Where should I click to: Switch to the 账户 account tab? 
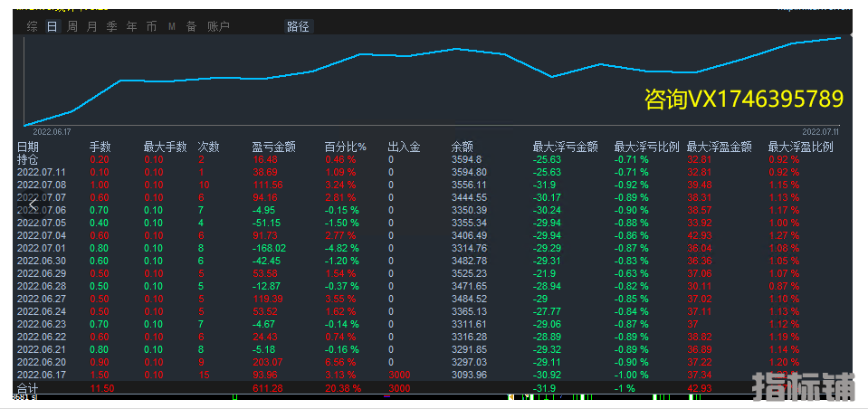point(218,26)
